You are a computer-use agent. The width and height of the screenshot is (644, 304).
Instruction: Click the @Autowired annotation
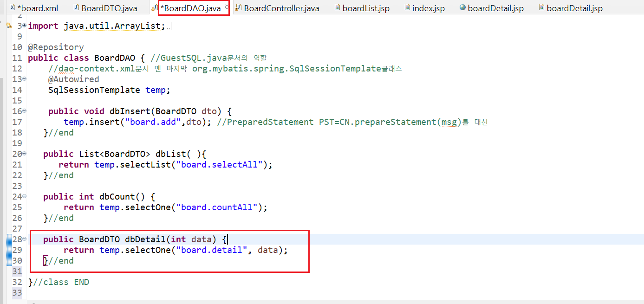click(73, 79)
